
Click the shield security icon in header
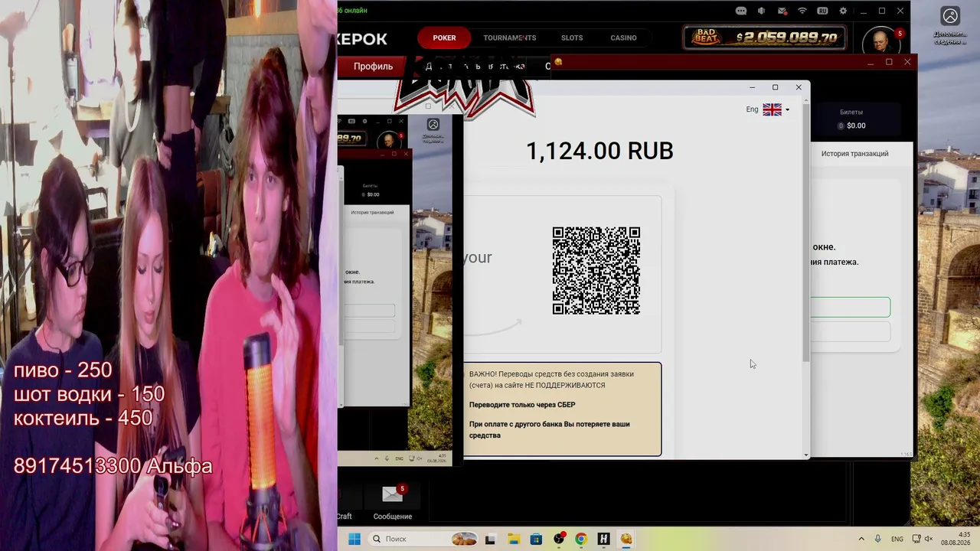coord(761,11)
